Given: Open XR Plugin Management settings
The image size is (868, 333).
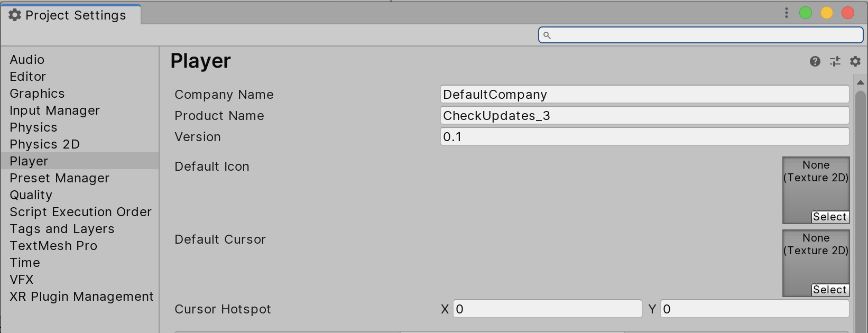Looking at the screenshot, I should coord(81,297).
